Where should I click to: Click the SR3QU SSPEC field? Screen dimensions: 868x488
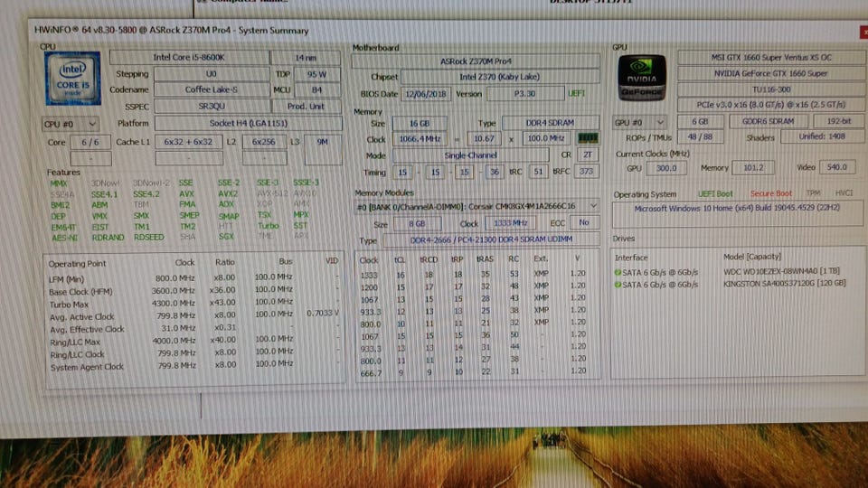tap(212, 107)
